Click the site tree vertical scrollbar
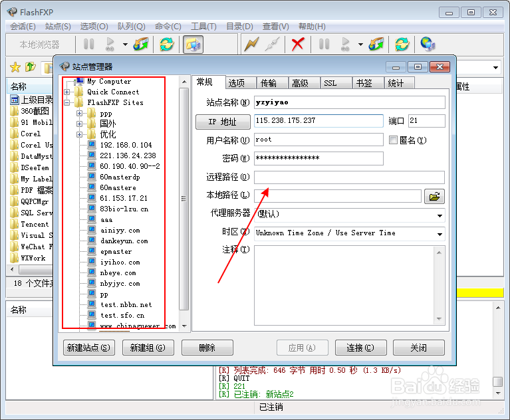 tap(184, 199)
